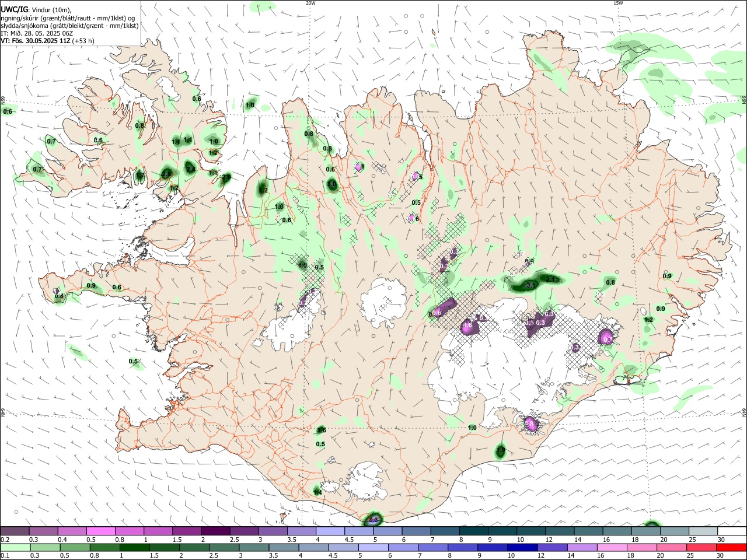Select the pale grey swatch labeled 25 in upper legend

[703, 531]
